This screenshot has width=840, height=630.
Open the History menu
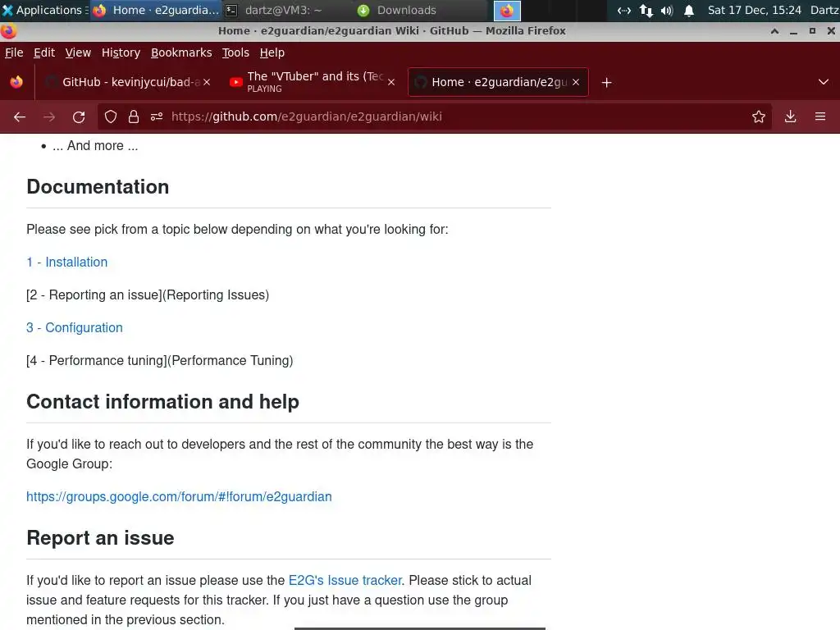pos(121,52)
